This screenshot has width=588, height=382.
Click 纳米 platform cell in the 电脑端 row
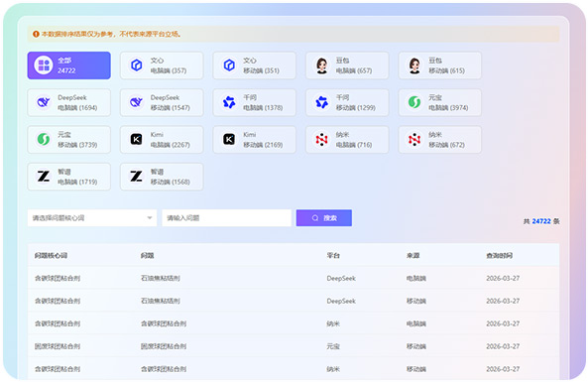tap(333, 323)
